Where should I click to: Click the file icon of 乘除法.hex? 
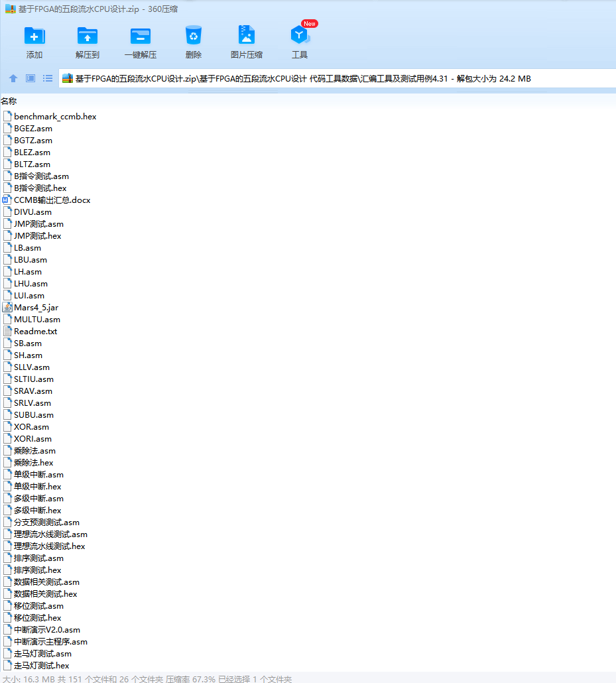pyautogui.click(x=7, y=463)
